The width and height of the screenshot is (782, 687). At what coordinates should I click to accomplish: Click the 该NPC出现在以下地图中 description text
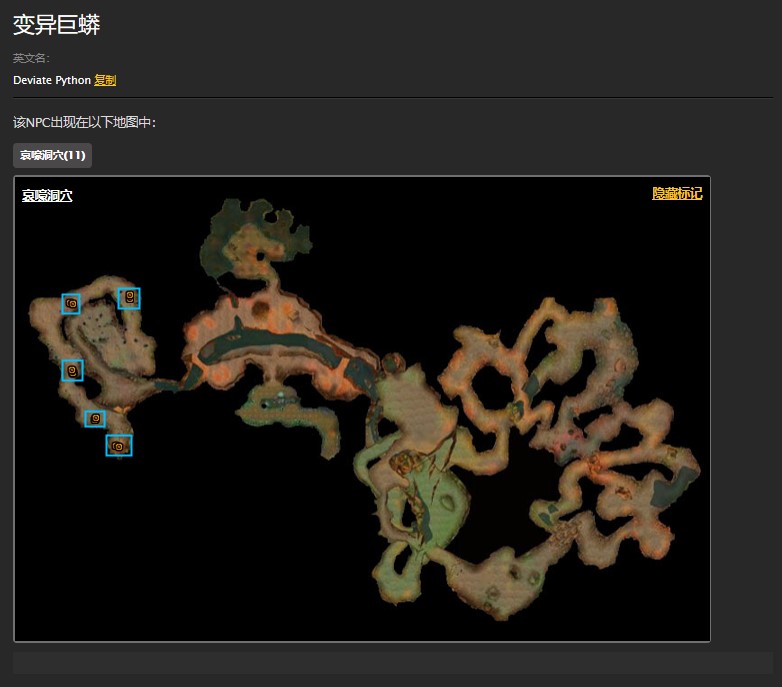click(x=84, y=123)
